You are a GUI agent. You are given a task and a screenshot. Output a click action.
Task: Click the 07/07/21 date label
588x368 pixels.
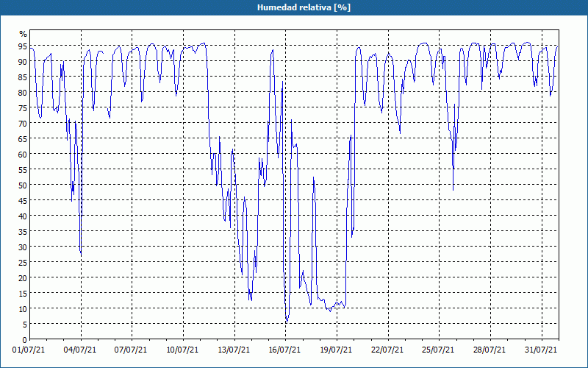coord(131,350)
